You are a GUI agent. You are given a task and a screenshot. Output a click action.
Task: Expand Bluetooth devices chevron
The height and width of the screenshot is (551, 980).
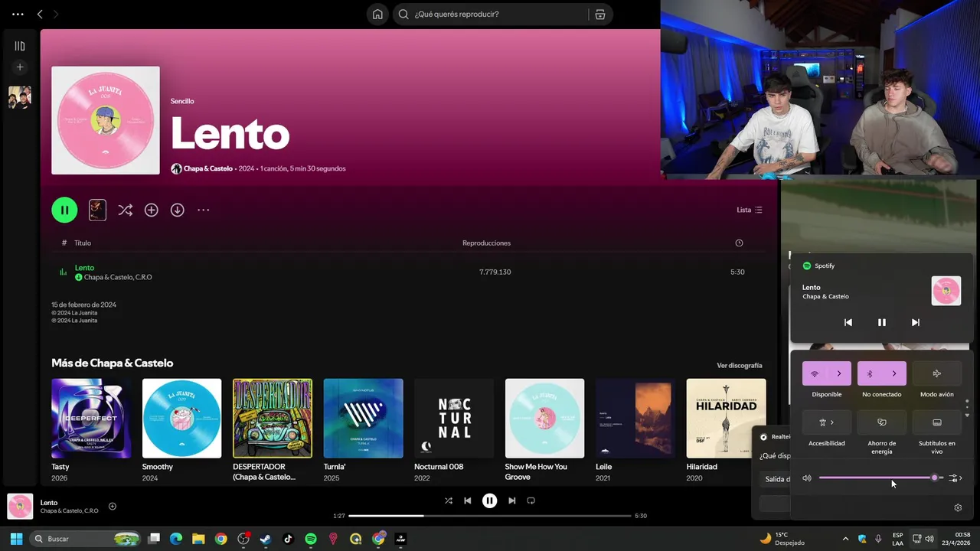pyautogui.click(x=894, y=373)
